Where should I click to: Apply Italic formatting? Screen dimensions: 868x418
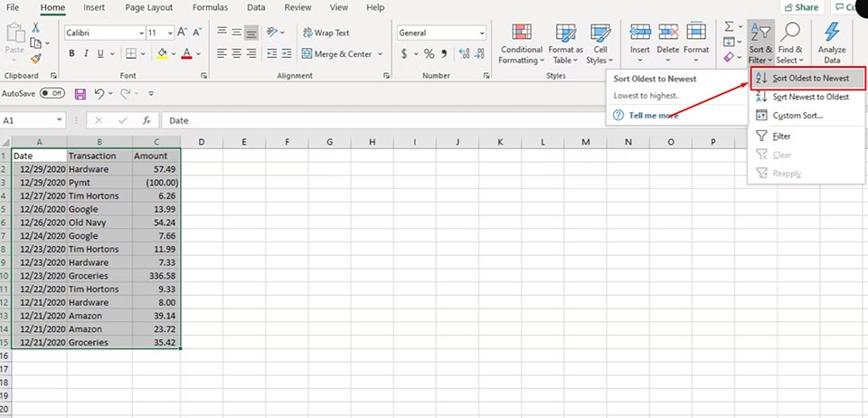[x=86, y=53]
